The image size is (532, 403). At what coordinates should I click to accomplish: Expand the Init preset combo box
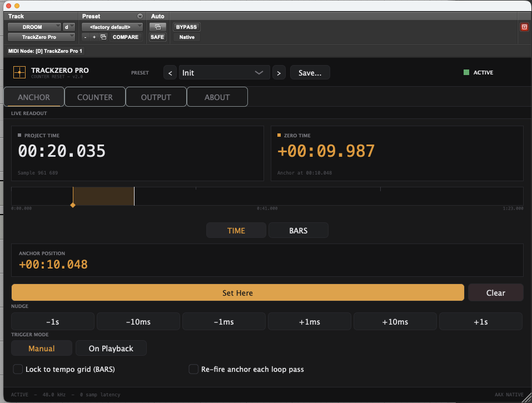224,73
